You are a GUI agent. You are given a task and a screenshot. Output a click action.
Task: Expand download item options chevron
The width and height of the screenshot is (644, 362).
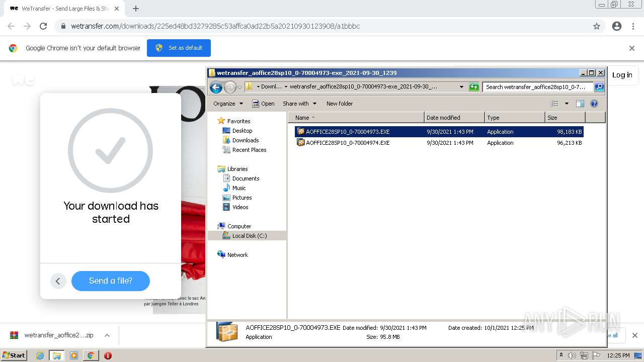[x=107, y=335]
